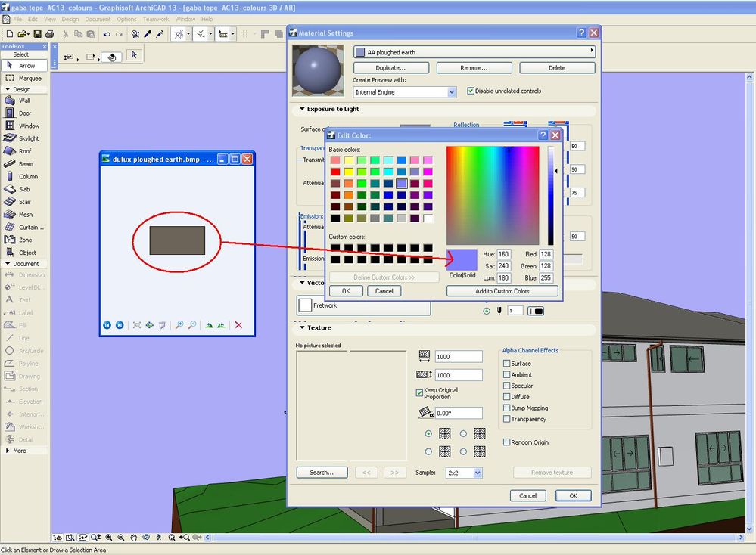Enable Transparency alpha channel checkbox

click(507, 419)
